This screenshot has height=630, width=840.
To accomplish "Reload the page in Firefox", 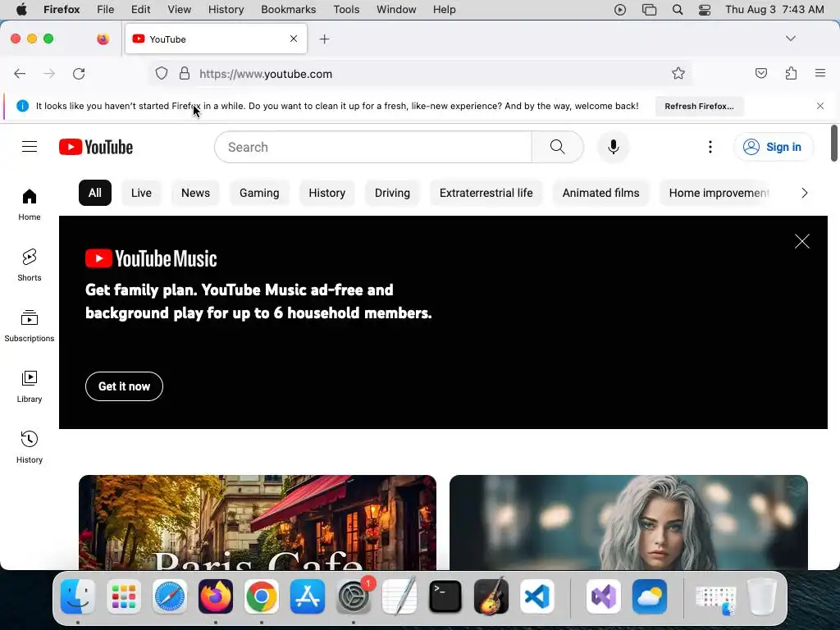I will click(79, 73).
